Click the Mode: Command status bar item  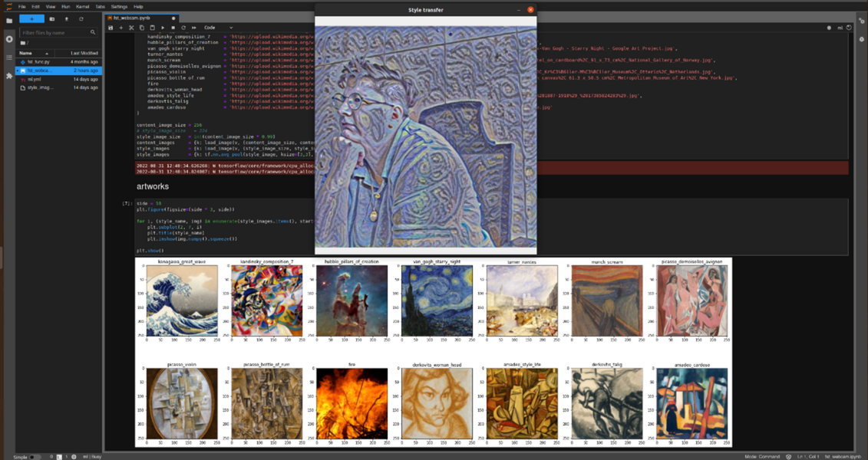[x=762, y=457]
